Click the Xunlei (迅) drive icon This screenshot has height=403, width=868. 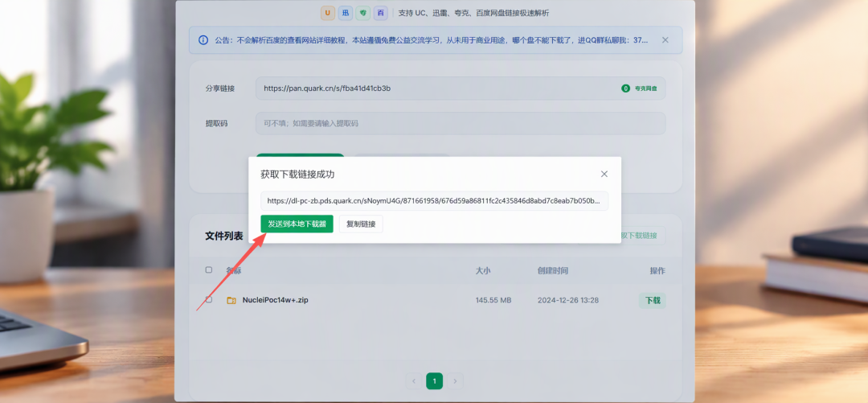pyautogui.click(x=346, y=13)
